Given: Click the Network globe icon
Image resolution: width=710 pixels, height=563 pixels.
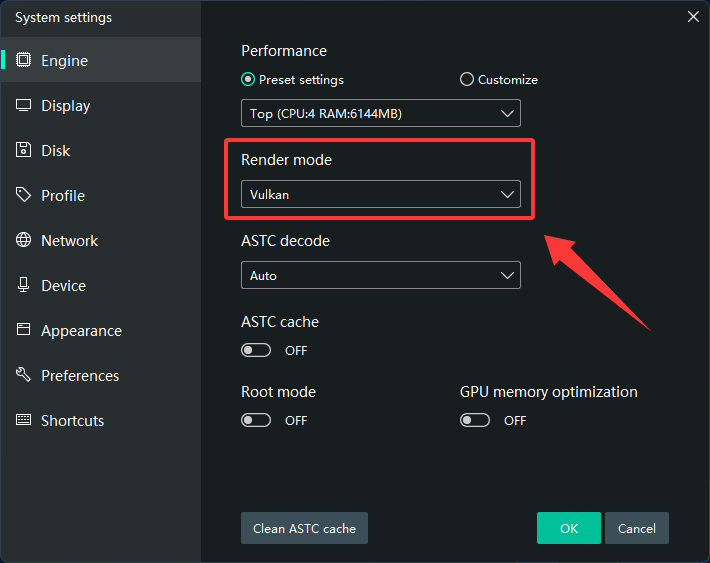Looking at the screenshot, I should (23, 240).
